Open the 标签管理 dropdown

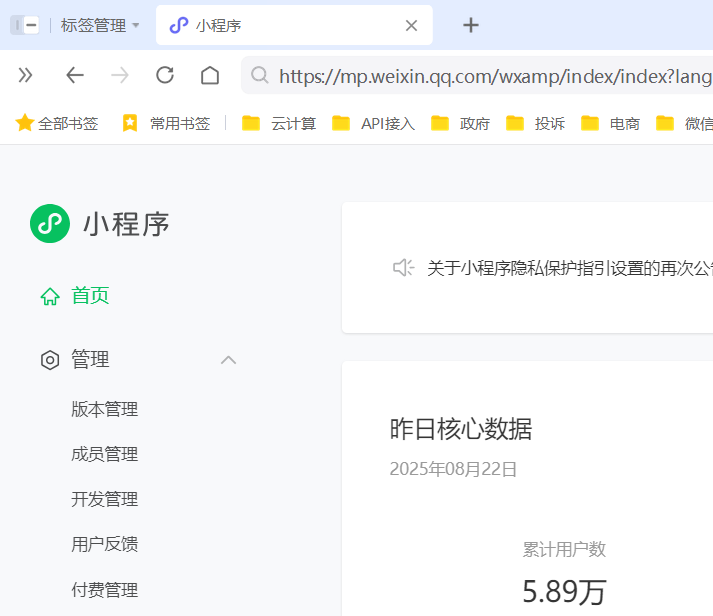[x=100, y=25]
